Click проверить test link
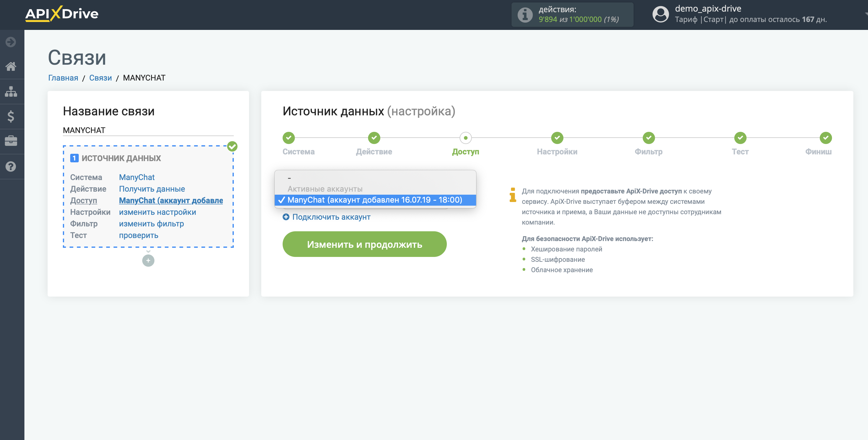The image size is (868, 440). [139, 236]
